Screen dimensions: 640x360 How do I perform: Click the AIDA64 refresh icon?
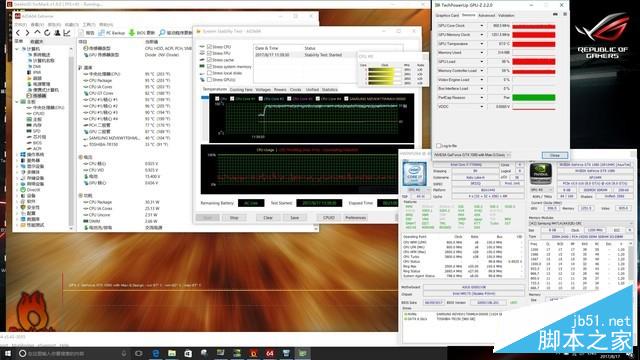47,33
